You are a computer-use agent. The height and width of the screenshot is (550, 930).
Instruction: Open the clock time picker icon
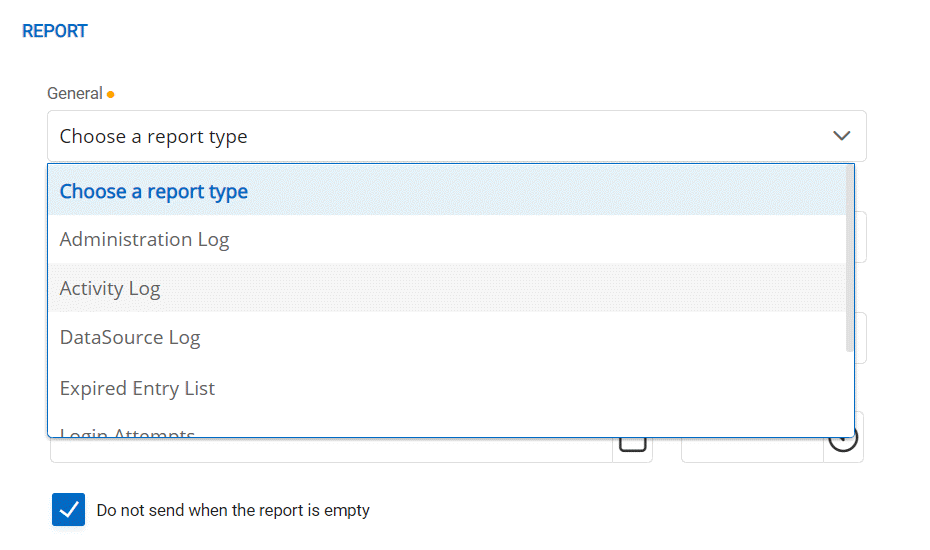(x=844, y=443)
